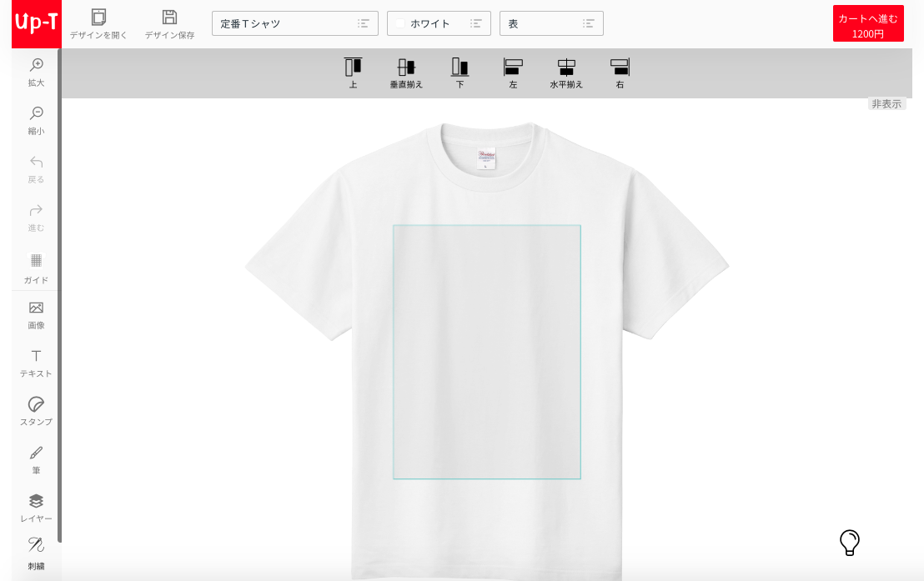
Task: Open the stamp (スタンプ) tool
Action: point(36,405)
